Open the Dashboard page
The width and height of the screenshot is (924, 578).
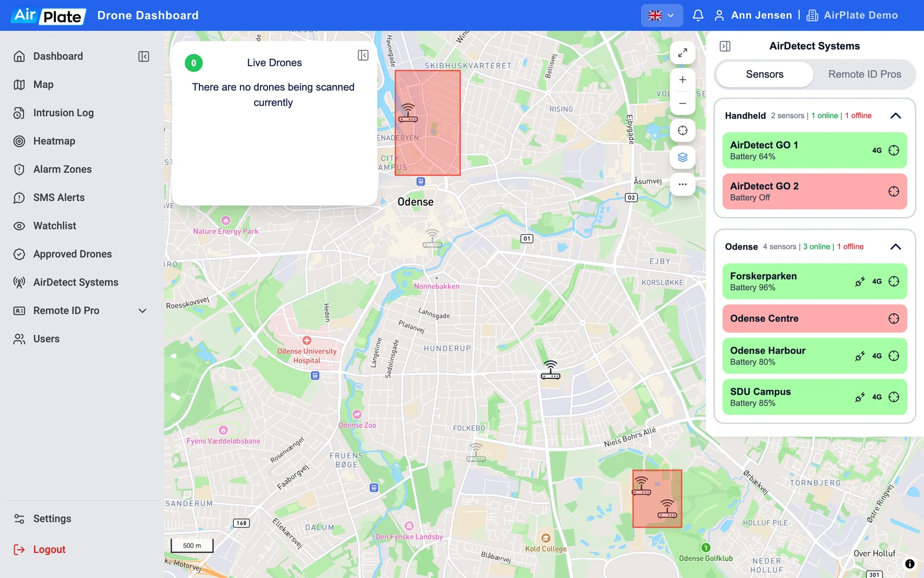(58, 56)
